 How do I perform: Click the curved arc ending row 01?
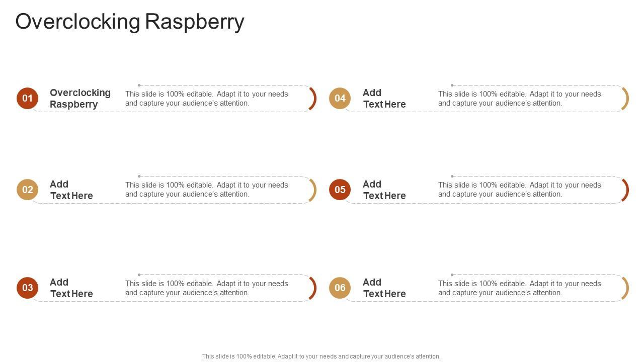pos(313,99)
